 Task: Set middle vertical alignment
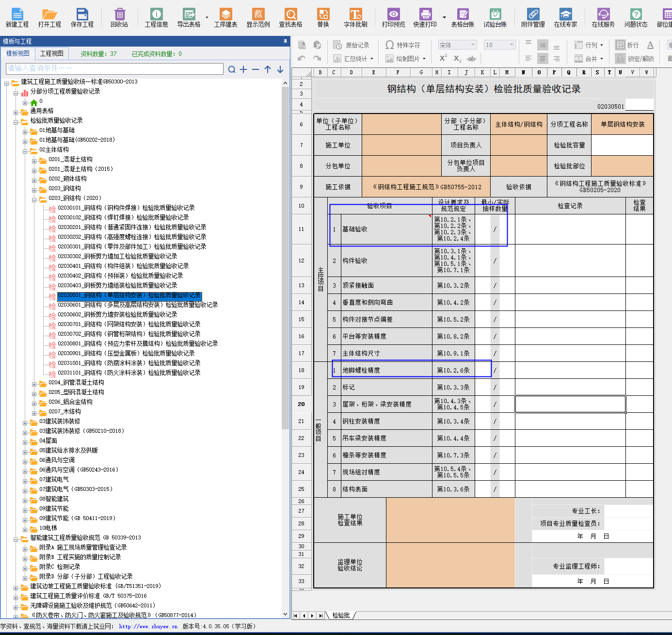543,45
